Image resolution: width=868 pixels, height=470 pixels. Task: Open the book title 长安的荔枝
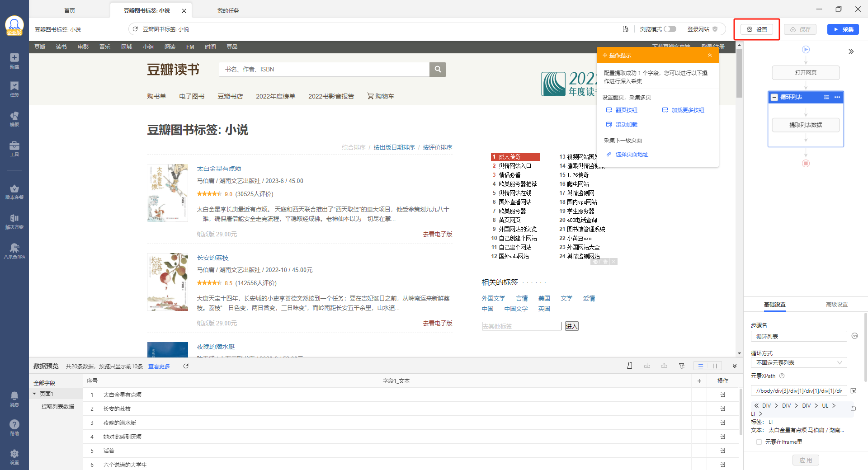pyautogui.click(x=212, y=258)
